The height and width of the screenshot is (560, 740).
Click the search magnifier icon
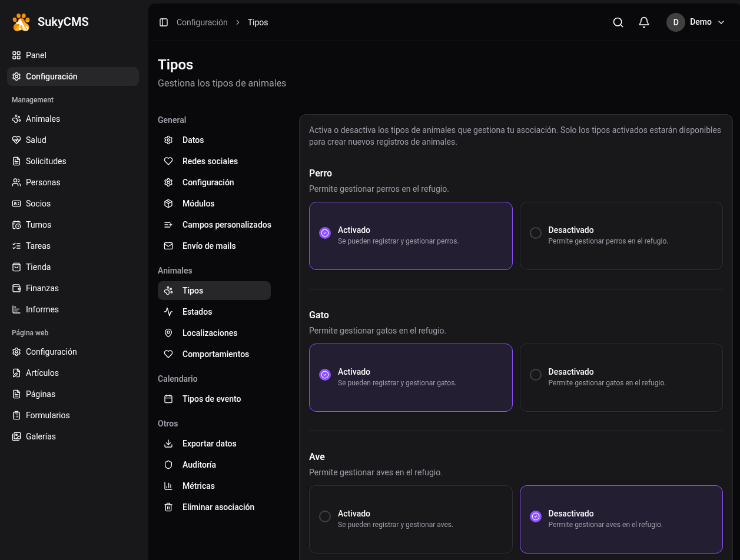(x=618, y=22)
